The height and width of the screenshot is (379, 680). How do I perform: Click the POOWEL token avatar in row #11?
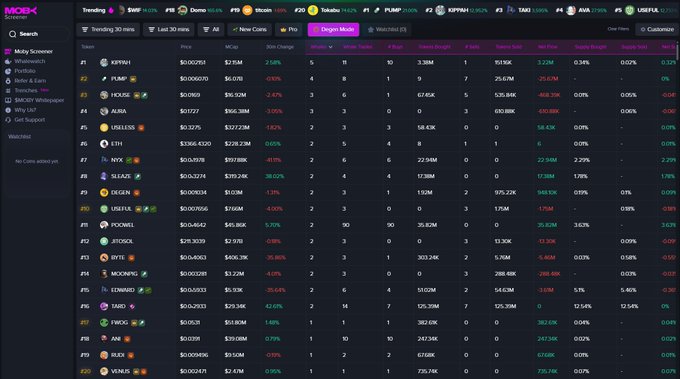(104, 225)
